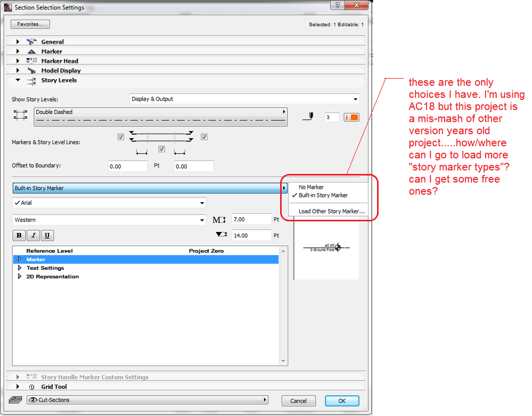Click the Model Display panel icon
The width and height of the screenshot is (532, 416).
point(31,71)
